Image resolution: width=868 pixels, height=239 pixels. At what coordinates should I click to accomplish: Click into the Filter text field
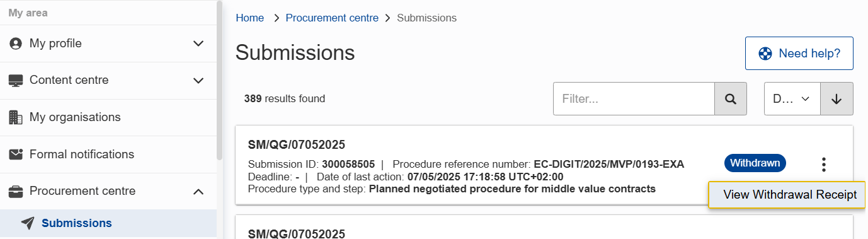(x=634, y=99)
